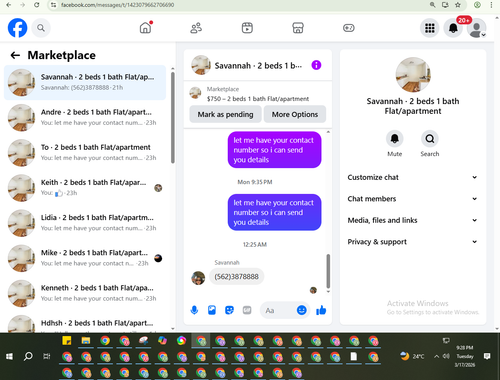Click the chat messages scrollbar thumb
This screenshot has width=500, height=380.
pyautogui.click(x=328, y=271)
